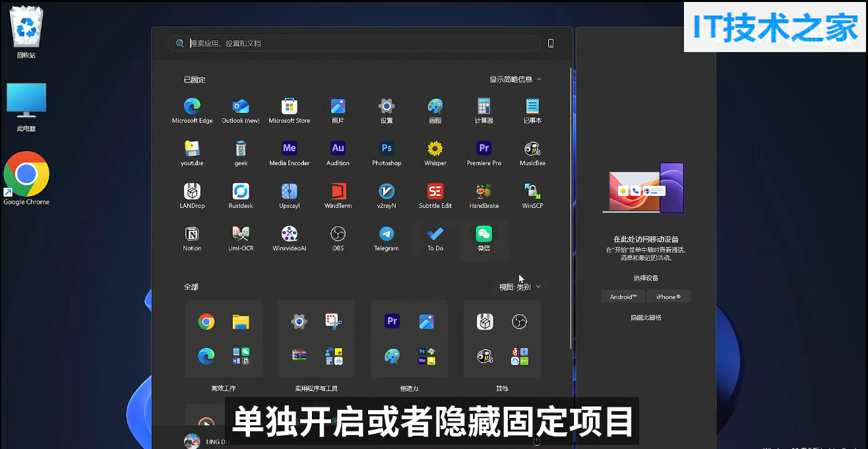Click the power button in Start menu

coord(536,441)
